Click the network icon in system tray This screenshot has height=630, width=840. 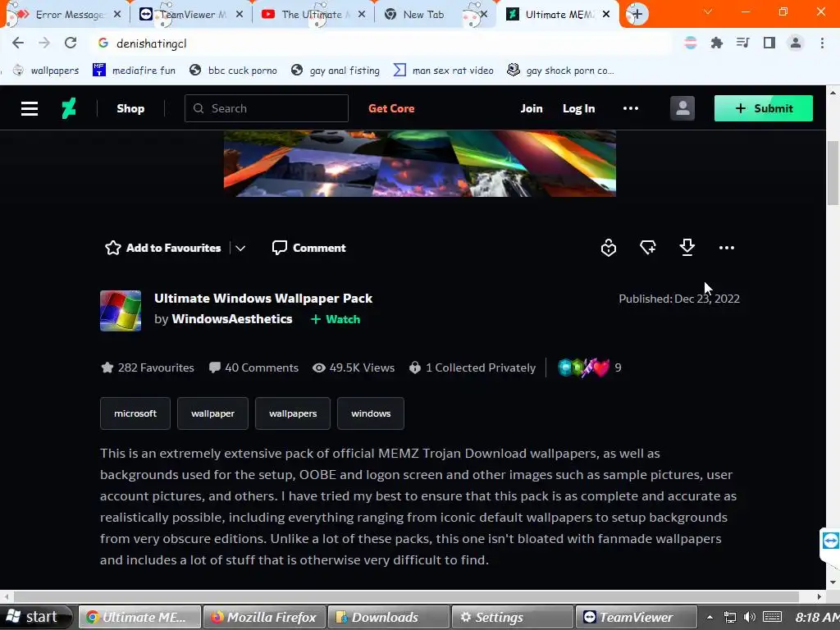[729, 618]
